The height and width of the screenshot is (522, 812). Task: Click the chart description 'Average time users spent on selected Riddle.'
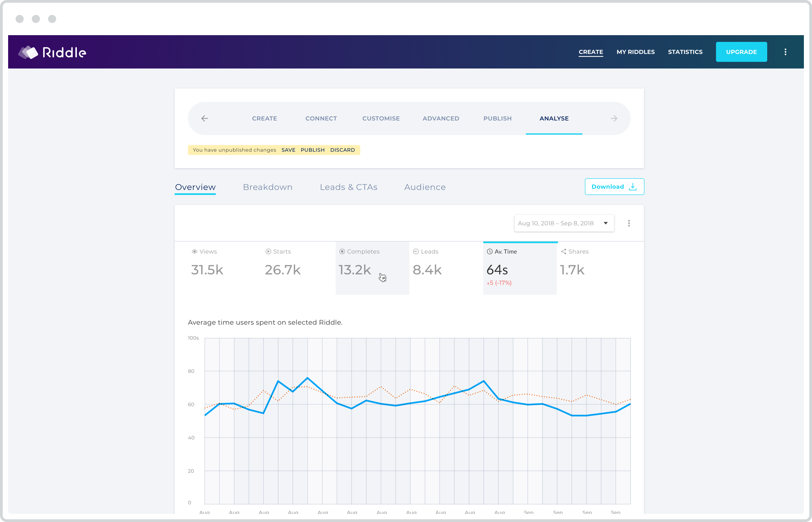265,322
